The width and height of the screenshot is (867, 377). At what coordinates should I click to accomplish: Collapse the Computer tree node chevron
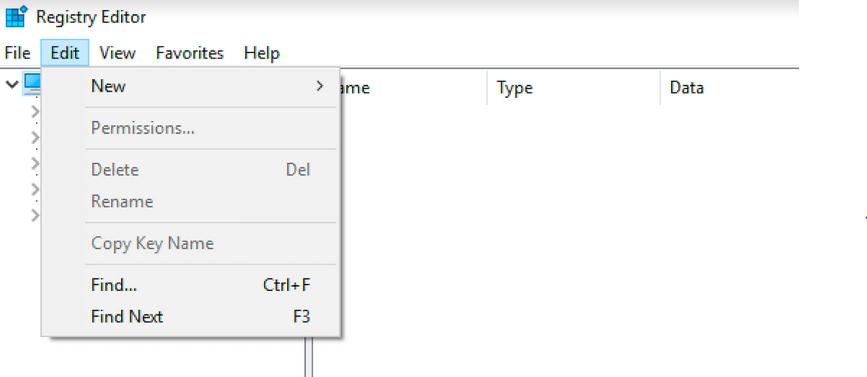click(x=12, y=84)
